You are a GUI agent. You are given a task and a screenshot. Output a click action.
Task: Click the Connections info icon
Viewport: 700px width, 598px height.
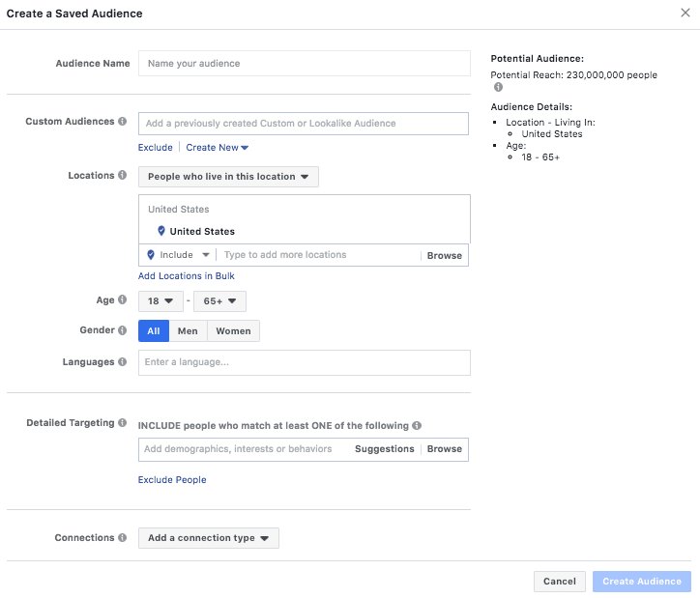click(123, 537)
